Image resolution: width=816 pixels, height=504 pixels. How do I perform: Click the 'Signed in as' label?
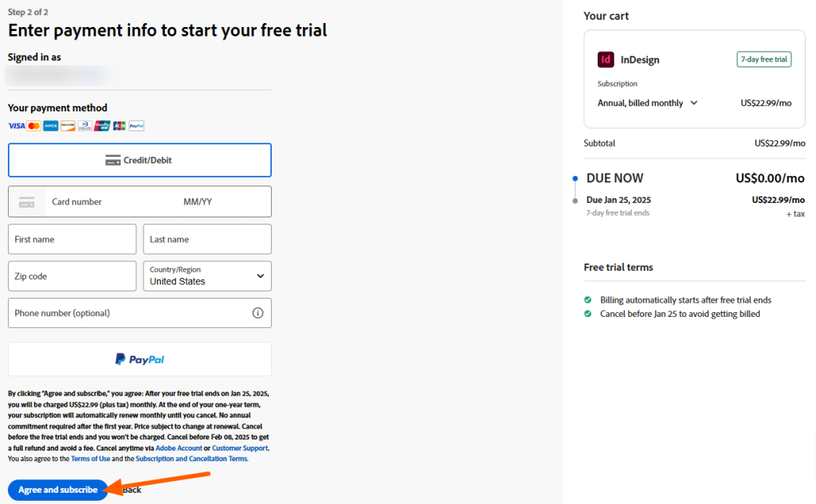click(x=34, y=57)
